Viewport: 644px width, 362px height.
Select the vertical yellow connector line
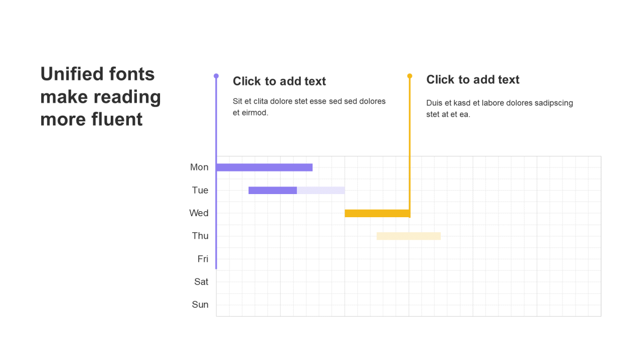(x=410, y=146)
